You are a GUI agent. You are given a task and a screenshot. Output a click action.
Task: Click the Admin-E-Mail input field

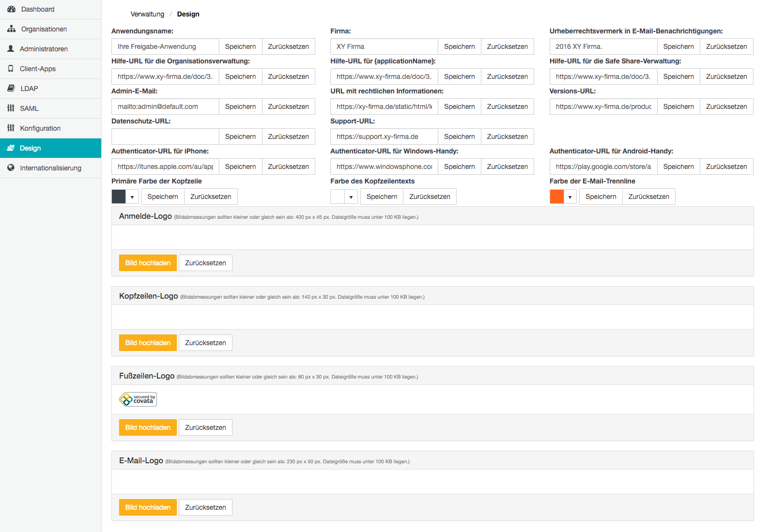165,106
